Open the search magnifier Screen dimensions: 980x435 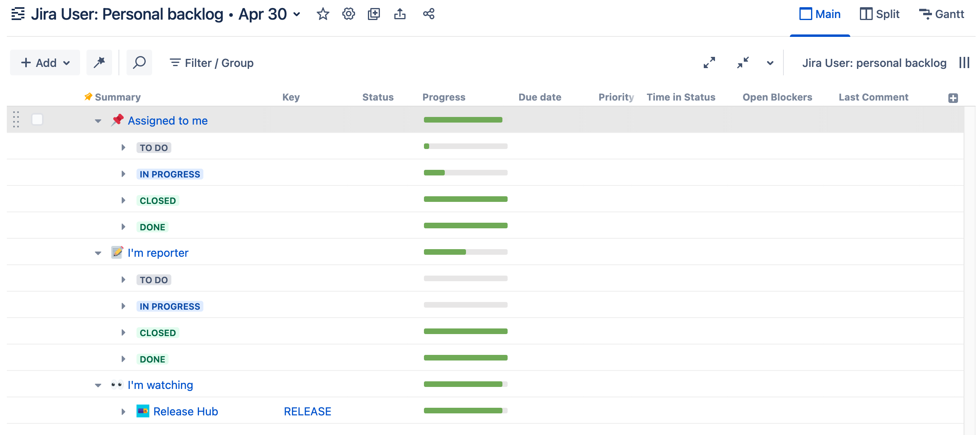click(139, 62)
